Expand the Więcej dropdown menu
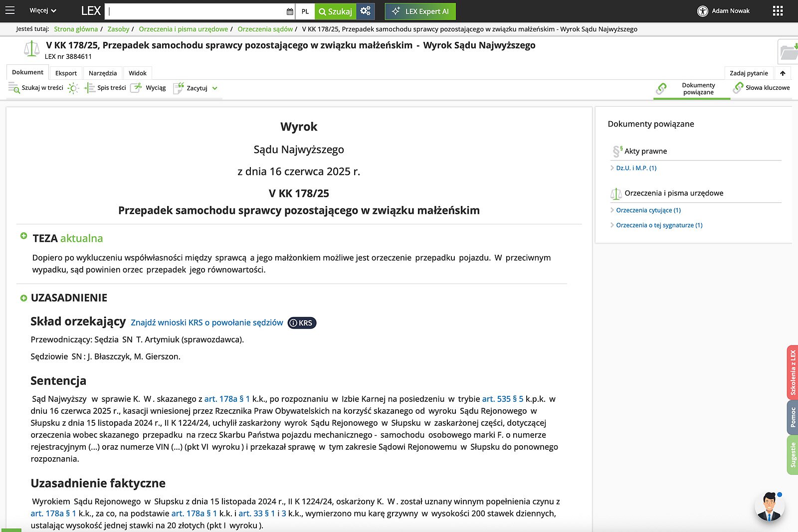Screen dimensions: 798x532 (42, 10)
